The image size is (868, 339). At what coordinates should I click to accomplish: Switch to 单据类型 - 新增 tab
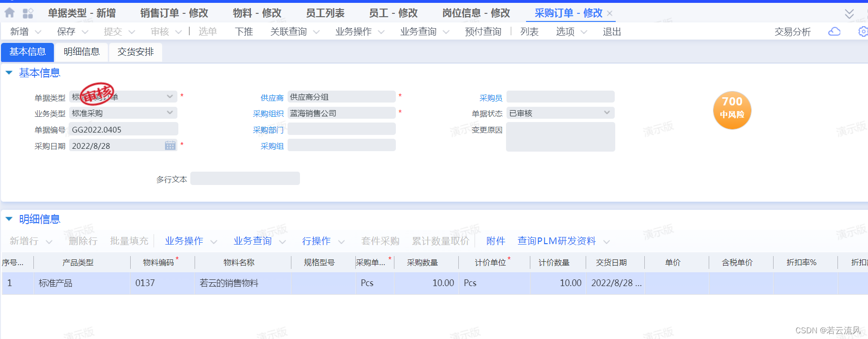tap(82, 13)
